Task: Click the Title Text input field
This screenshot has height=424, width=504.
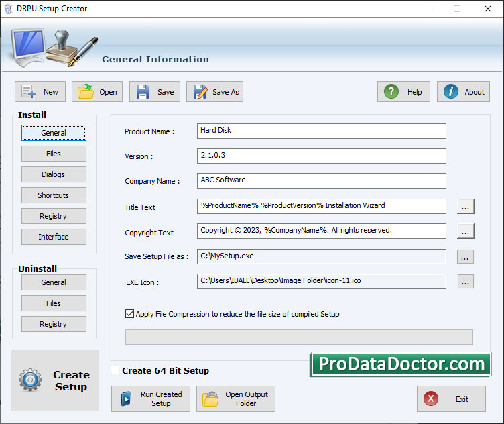Action: tap(322, 206)
